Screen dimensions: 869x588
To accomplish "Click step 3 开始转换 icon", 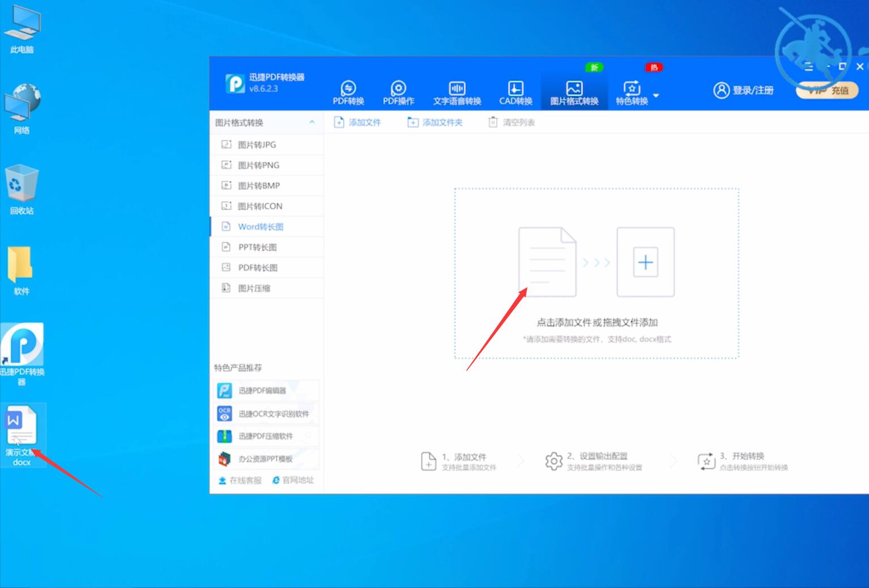I will pyautogui.click(x=706, y=461).
